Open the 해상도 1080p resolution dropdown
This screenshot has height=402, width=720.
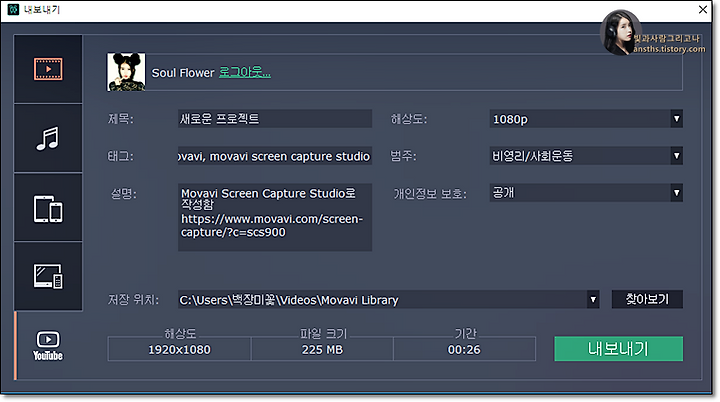coord(586,119)
